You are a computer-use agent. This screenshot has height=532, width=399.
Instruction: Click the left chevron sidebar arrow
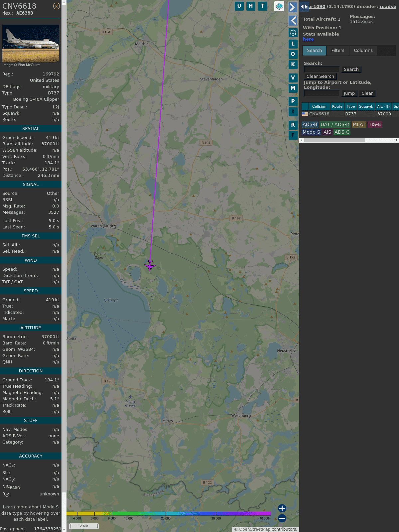pos(293,21)
